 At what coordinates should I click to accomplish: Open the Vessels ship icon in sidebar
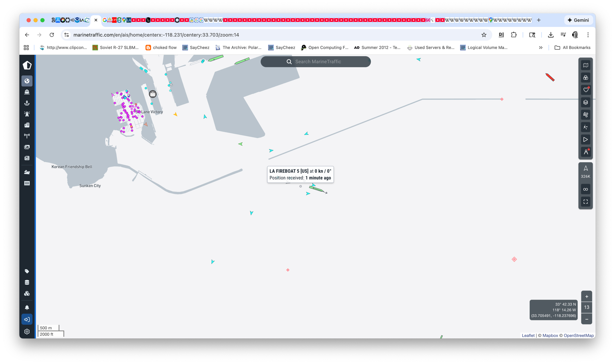(x=27, y=92)
